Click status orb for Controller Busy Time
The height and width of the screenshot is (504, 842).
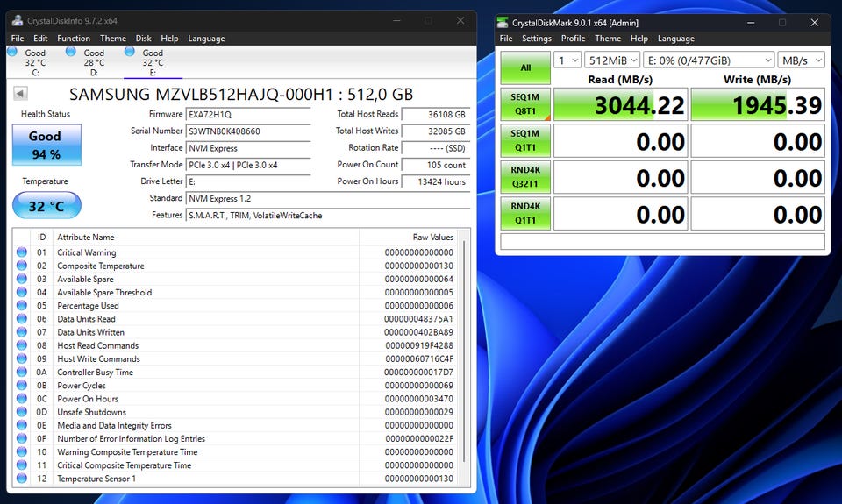[x=21, y=372]
